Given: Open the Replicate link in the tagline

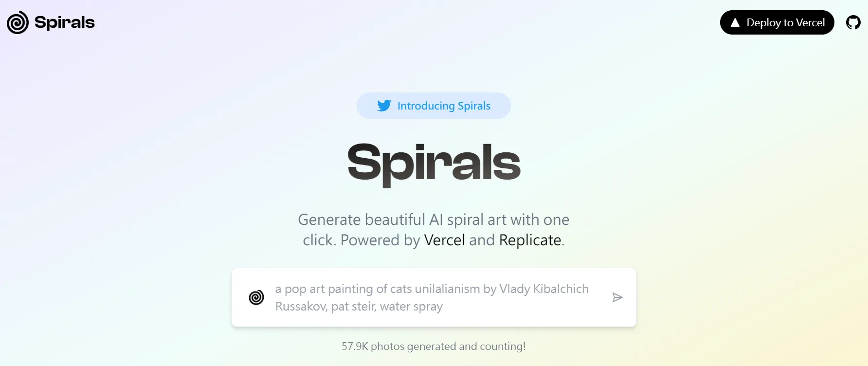Looking at the screenshot, I should click(530, 240).
